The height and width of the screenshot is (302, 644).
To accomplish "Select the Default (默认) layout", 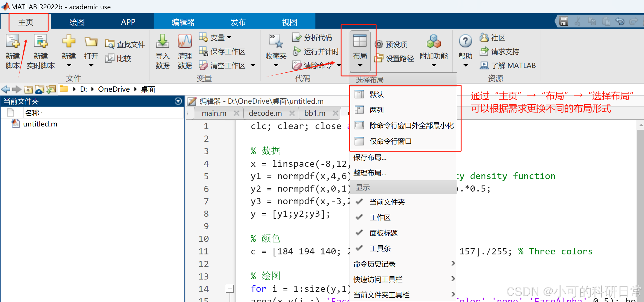I will [x=403, y=94].
